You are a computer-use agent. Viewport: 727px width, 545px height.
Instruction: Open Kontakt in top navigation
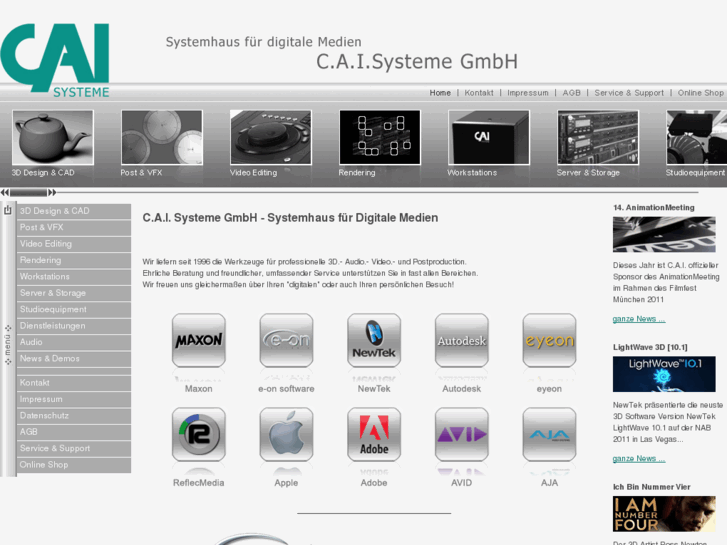(479, 93)
